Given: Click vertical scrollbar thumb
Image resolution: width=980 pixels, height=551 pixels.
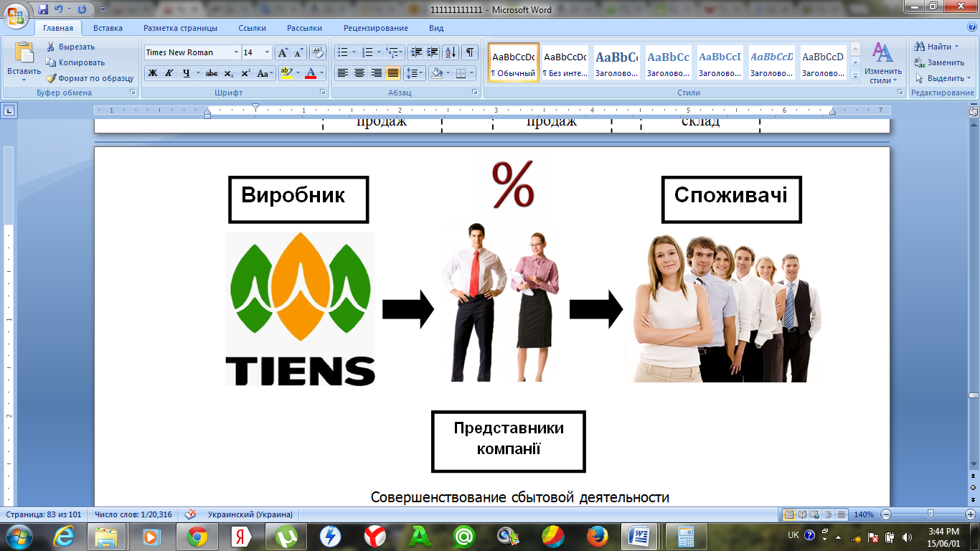Looking at the screenshot, I should tap(974, 396).
